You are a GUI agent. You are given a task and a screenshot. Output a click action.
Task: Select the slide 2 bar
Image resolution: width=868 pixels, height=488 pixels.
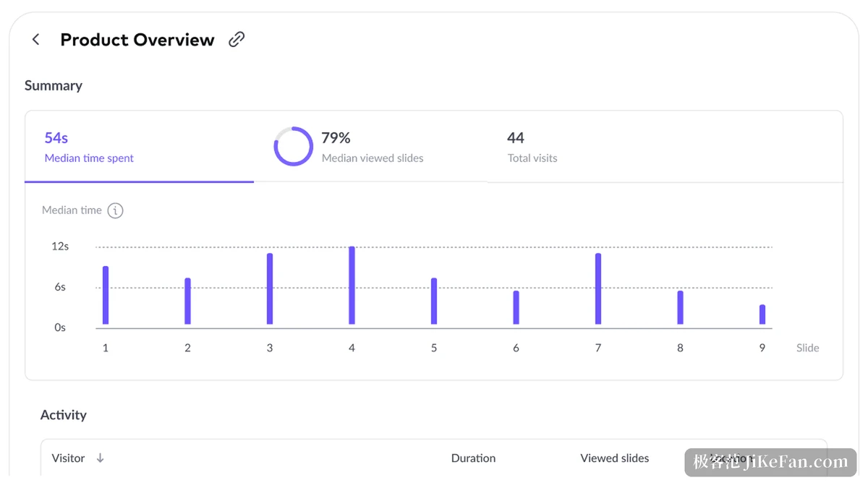187,301
